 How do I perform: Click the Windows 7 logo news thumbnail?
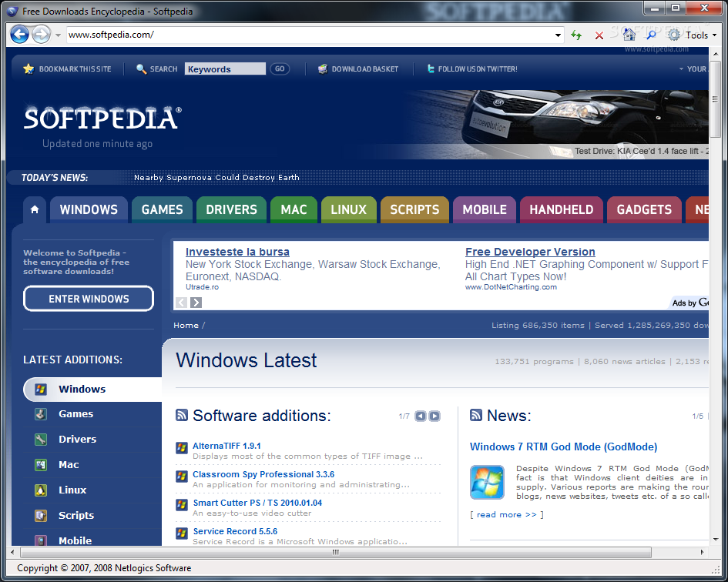click(487, 482)
